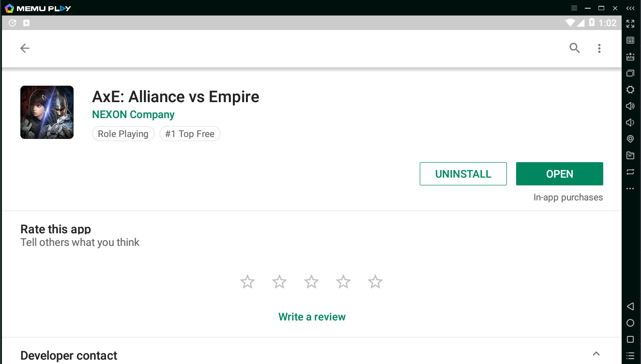641x364 pixels.
Task: Rate the app five stars
Action: pos(375,282)
